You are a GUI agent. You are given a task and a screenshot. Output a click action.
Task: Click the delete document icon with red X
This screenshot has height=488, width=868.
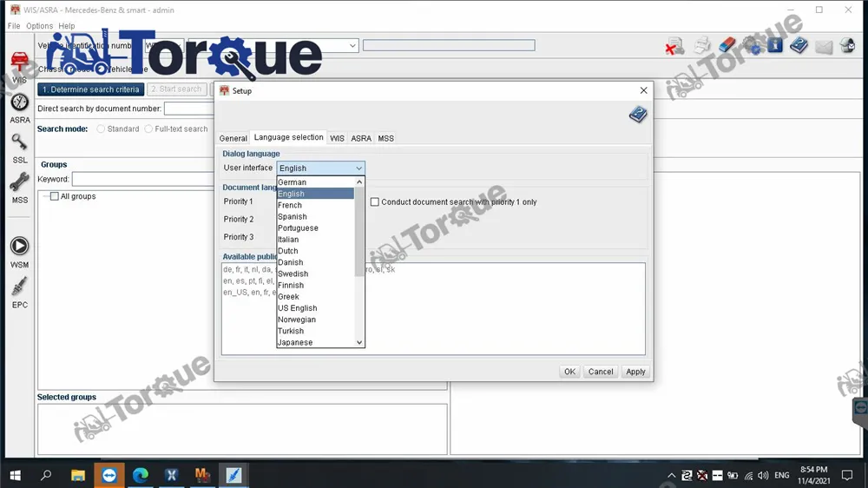(674, 46)
